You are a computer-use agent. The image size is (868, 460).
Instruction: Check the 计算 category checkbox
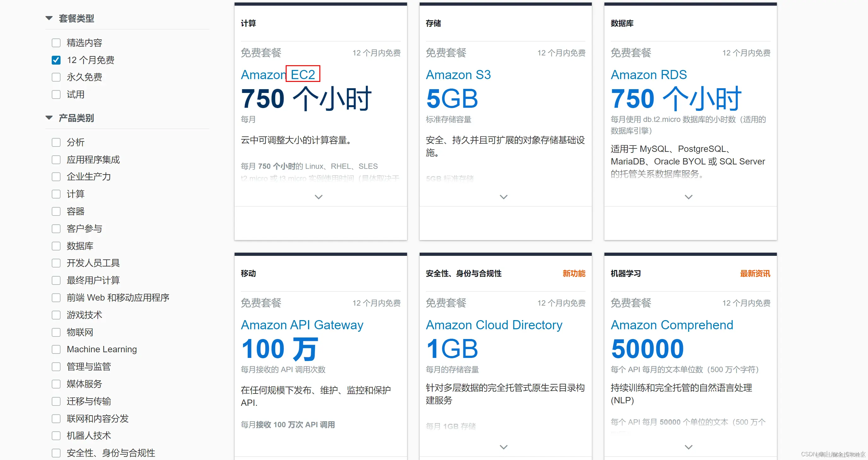tap(56, 194)
